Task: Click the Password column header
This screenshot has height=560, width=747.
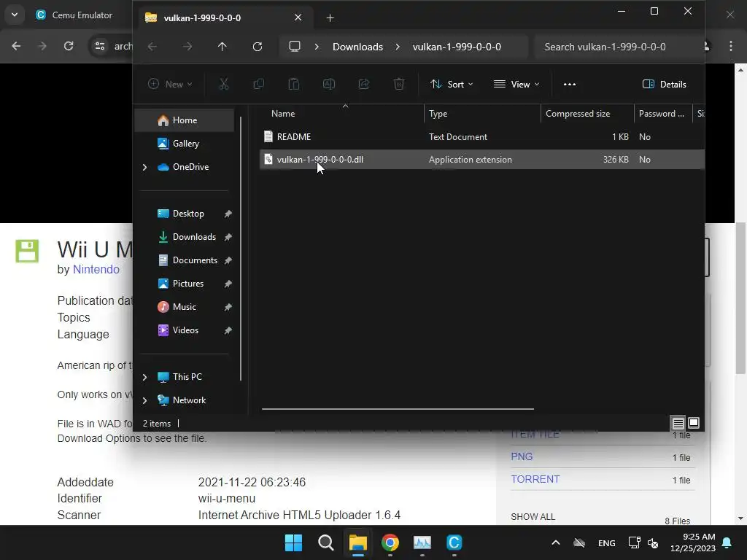Action: pos(662,114)
